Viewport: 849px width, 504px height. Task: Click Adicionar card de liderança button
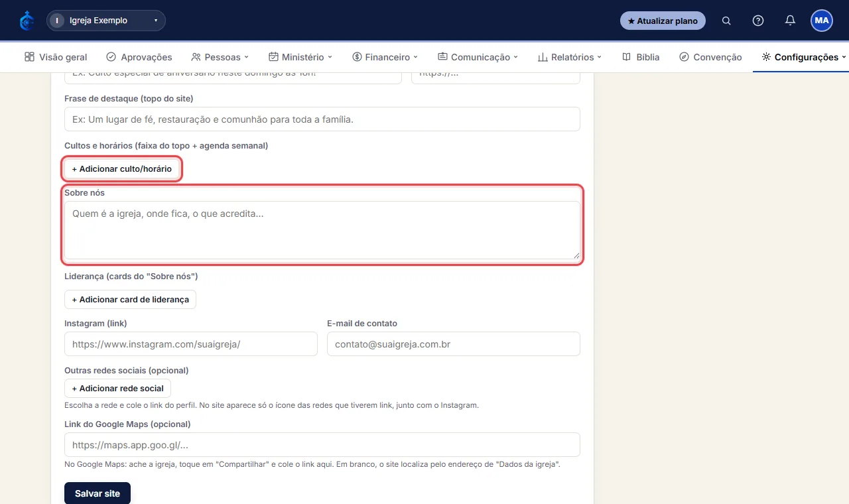[x=130, y=300]
